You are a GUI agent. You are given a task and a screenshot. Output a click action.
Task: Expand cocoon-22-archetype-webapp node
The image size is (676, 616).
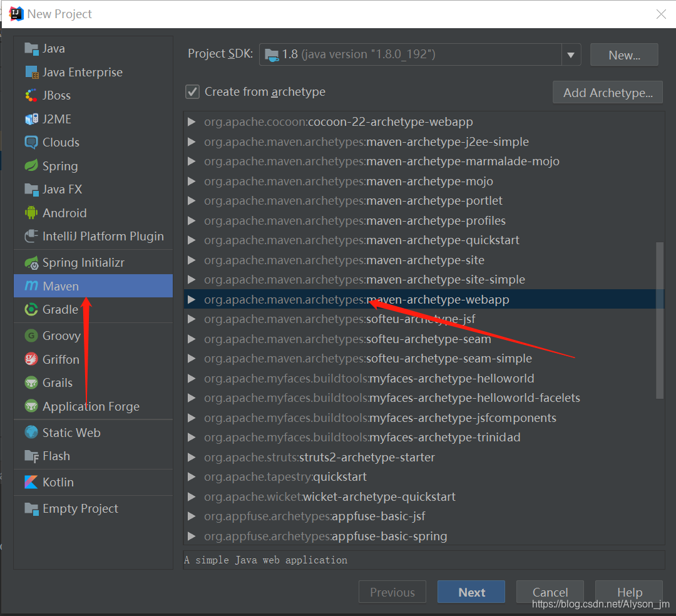[192, 122]
